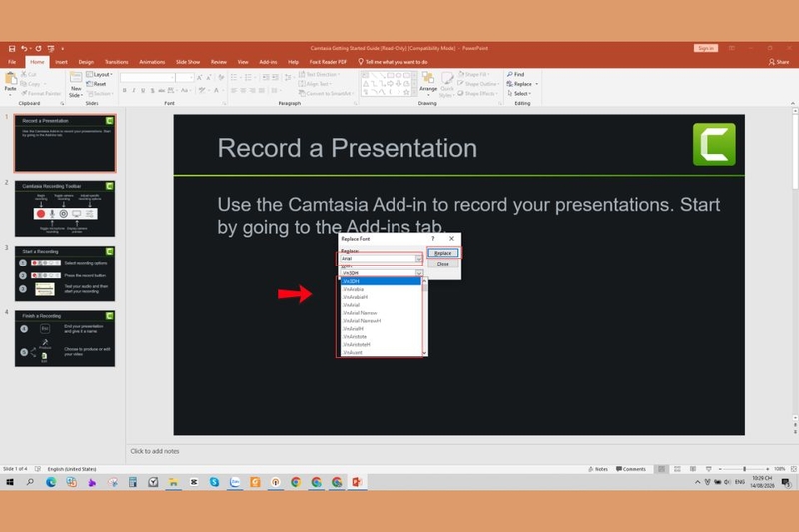
Task: Save the presentation from Quick Access toolbar
Action: (12, 48)
